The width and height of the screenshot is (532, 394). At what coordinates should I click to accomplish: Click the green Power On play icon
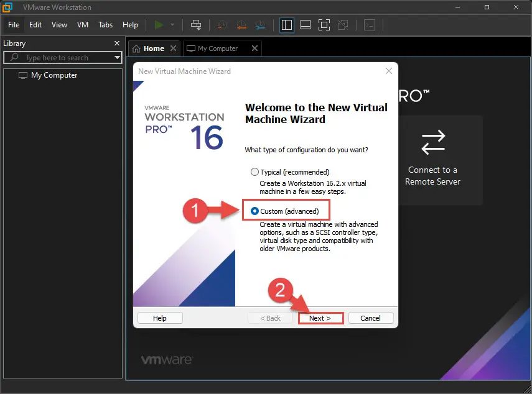(159, 25)
